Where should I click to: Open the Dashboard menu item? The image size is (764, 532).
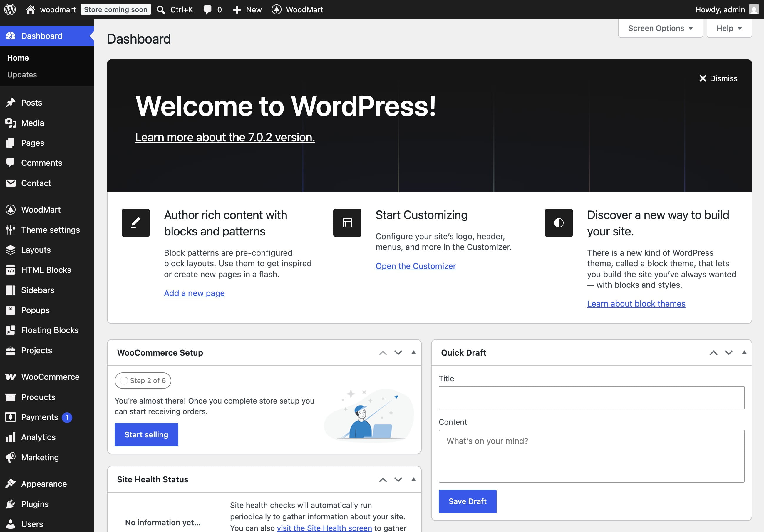click(47, 36)
